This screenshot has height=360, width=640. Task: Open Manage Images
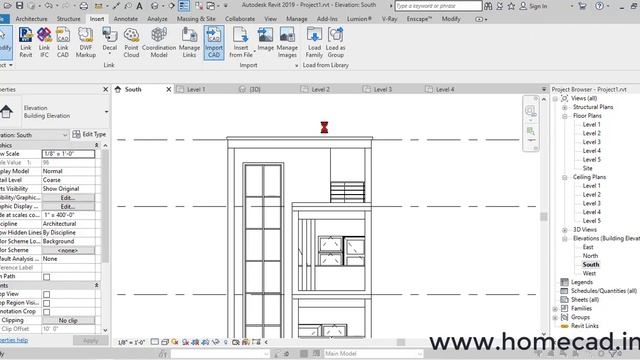point(287,42)
